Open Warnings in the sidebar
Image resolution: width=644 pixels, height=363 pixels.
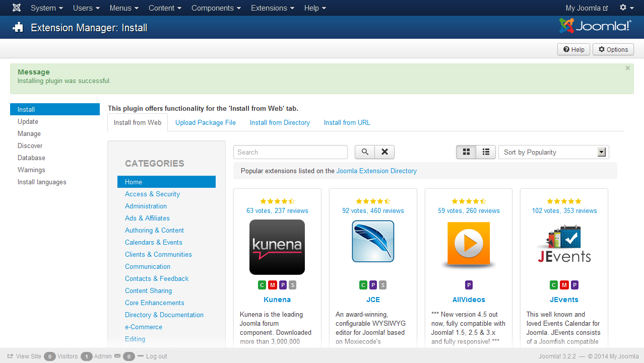(55, 170)
